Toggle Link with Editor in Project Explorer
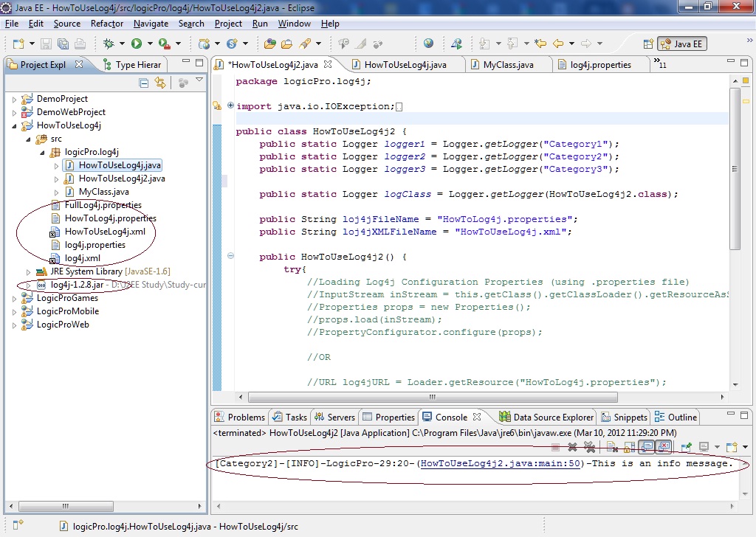Viewport: 756px width, 537px height. [160, 83]
